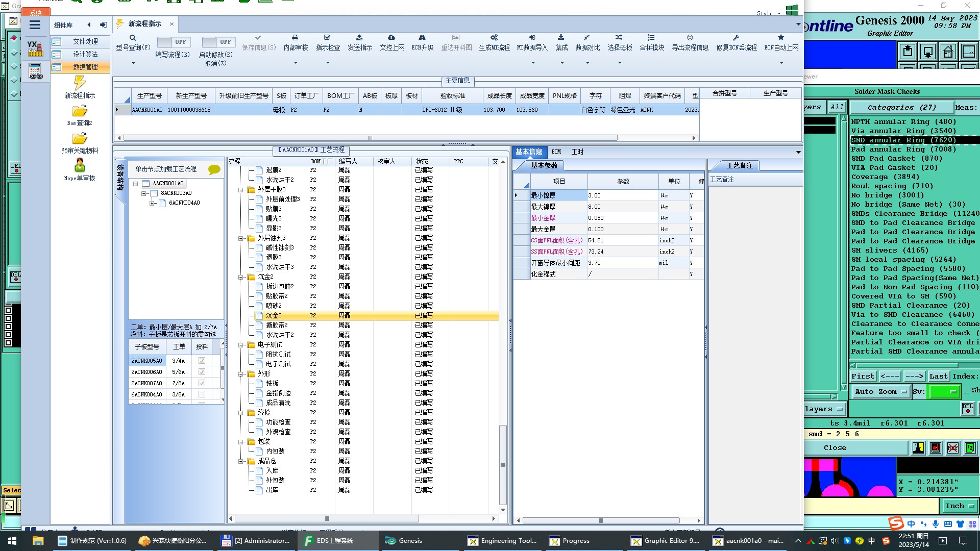Viewport: 980px width, 551px height.
Task: Click the Close button in Genesis panel
Action: tap(835, 448)
